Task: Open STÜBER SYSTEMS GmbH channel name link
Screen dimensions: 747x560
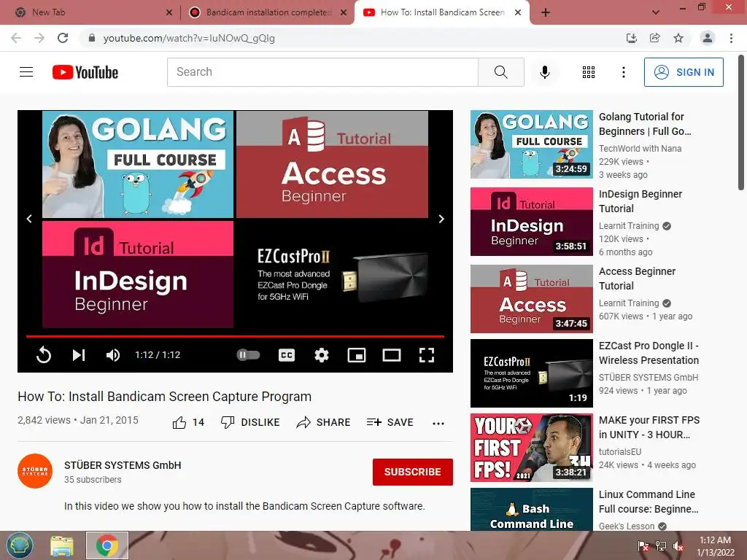Action: [123, 465]
